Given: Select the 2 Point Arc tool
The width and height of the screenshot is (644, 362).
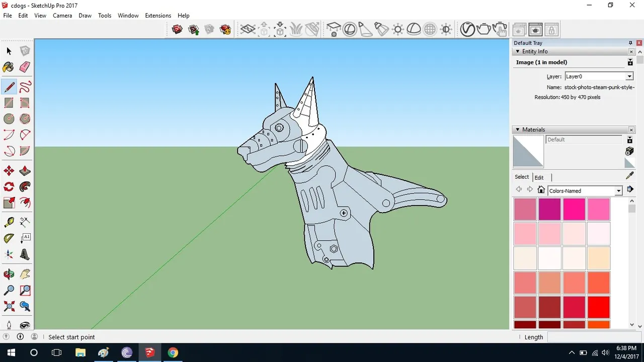Looking at the screenshot, I should pos(25,135).
